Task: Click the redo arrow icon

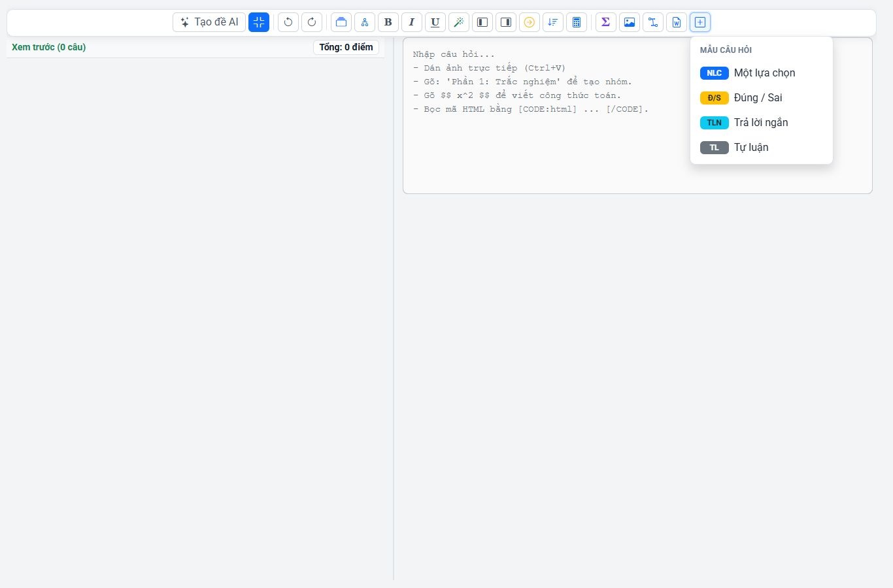Action: (x=312, y=22)
